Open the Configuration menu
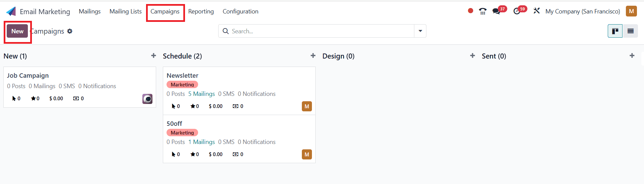The width and height of the screenshot is (644, 184). 240,11
